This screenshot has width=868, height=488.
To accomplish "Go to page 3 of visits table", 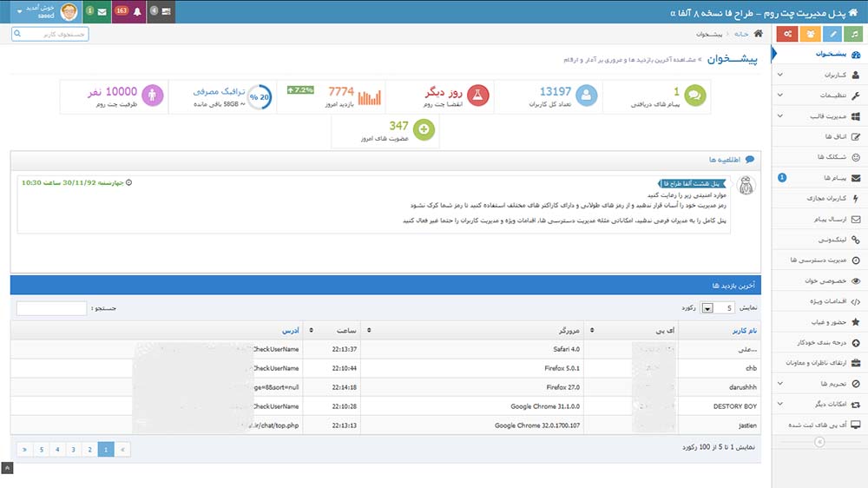I will [x=73, y=450].
